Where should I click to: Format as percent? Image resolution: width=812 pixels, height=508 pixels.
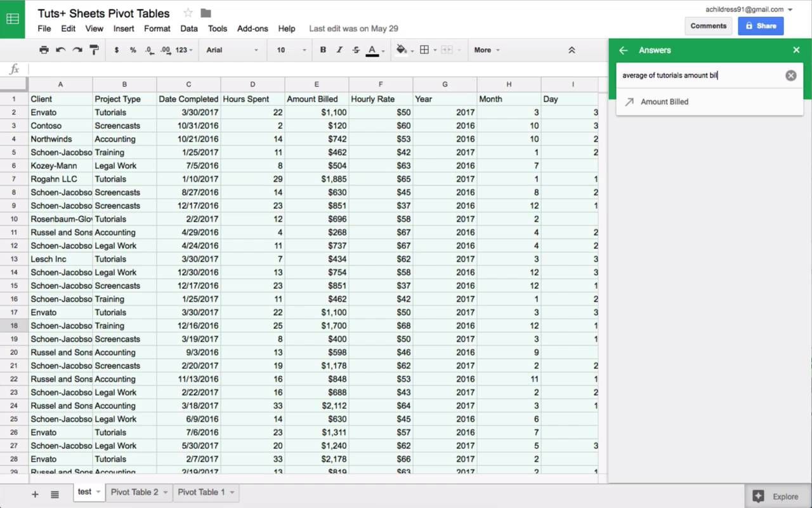(133, 50)
